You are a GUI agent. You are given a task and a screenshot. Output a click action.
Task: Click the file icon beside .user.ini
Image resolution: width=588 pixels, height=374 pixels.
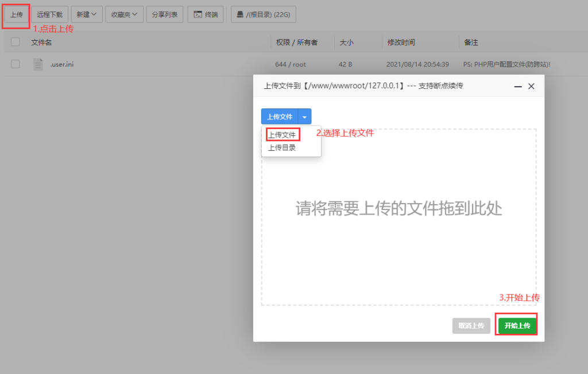[37, 64]
